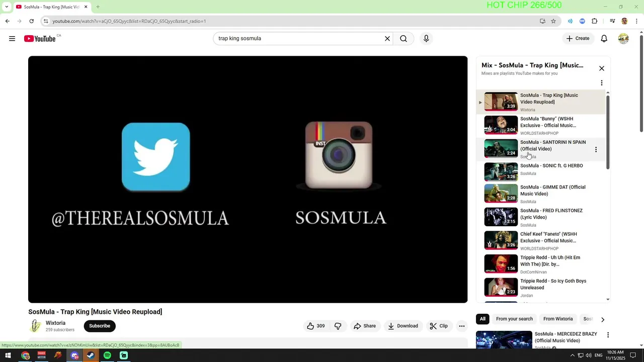The width and height of the screenshot is (644, 362).
Task: Run search with the magnifier button
Action: tap(404, 39)
